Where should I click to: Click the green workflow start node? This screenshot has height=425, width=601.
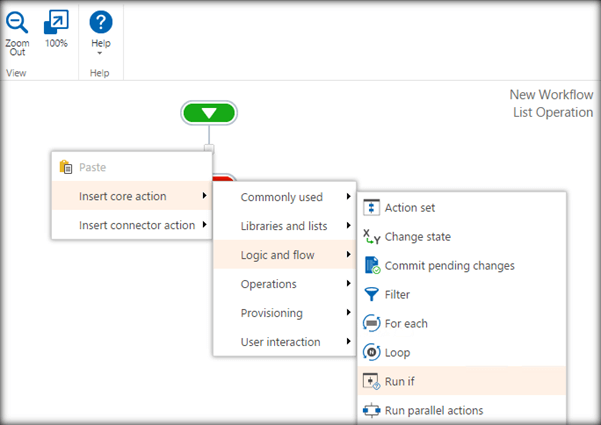click(208, 113)
